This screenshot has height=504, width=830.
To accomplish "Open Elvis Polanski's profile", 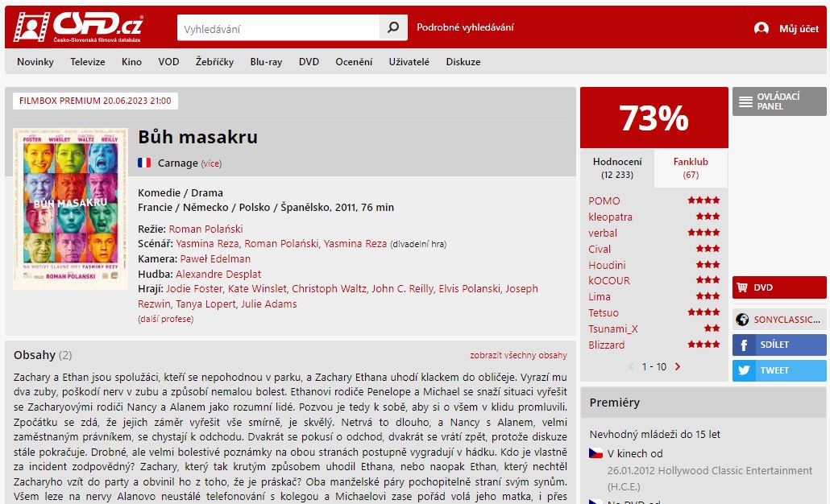I will click(470, 289).
